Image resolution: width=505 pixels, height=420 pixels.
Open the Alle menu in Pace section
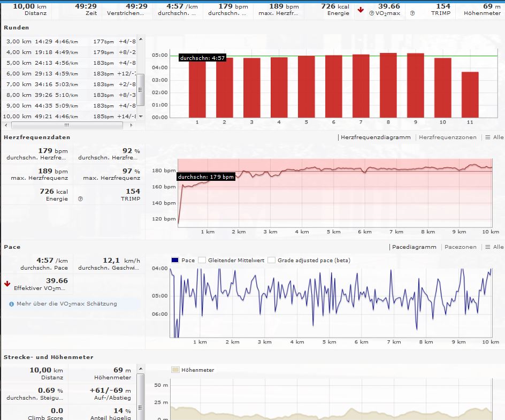(494, 247)
